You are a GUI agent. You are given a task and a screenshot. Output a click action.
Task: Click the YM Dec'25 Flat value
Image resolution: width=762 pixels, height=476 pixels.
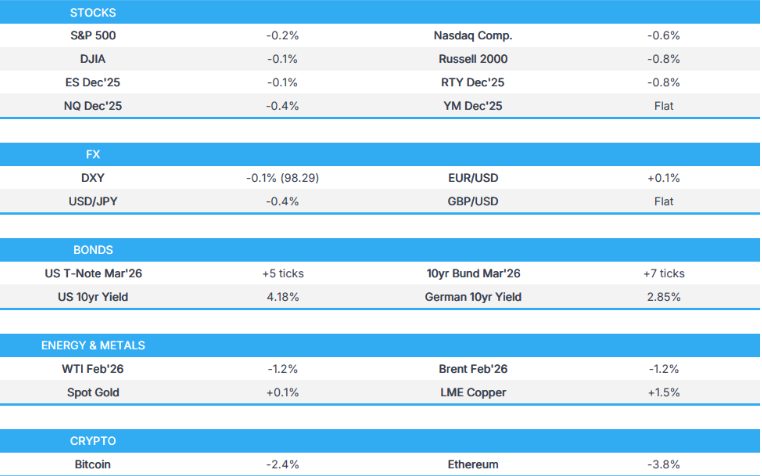663,105
